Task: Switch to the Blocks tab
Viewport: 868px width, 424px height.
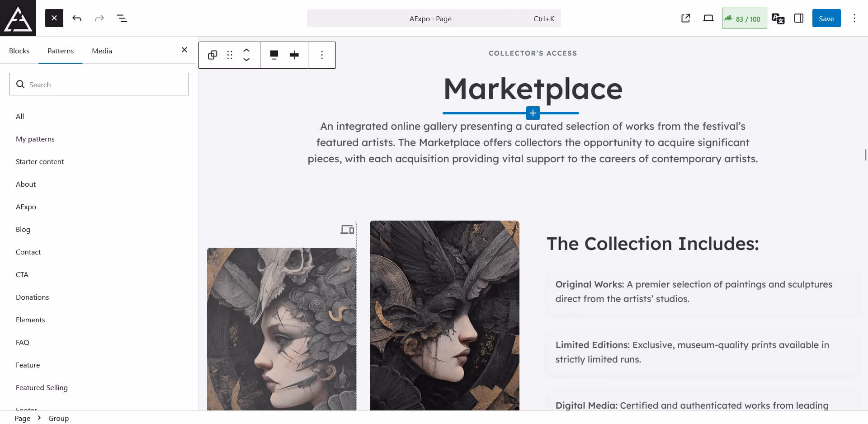Action: pos(19,51)
